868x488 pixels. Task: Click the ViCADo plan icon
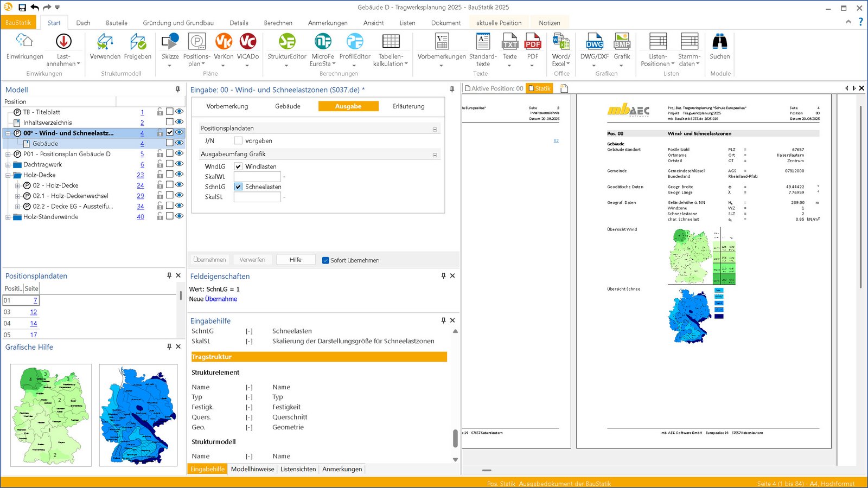click(x=247, y=42)
